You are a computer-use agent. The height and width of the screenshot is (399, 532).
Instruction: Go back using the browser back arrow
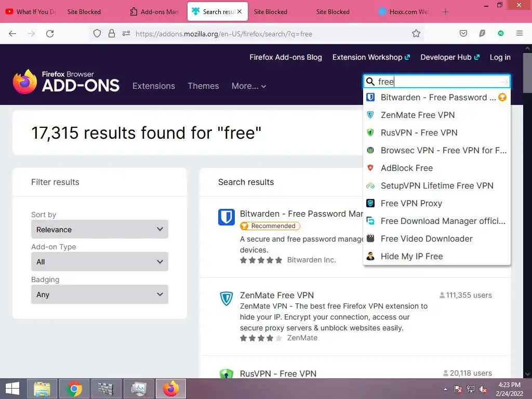pos(12,34)
